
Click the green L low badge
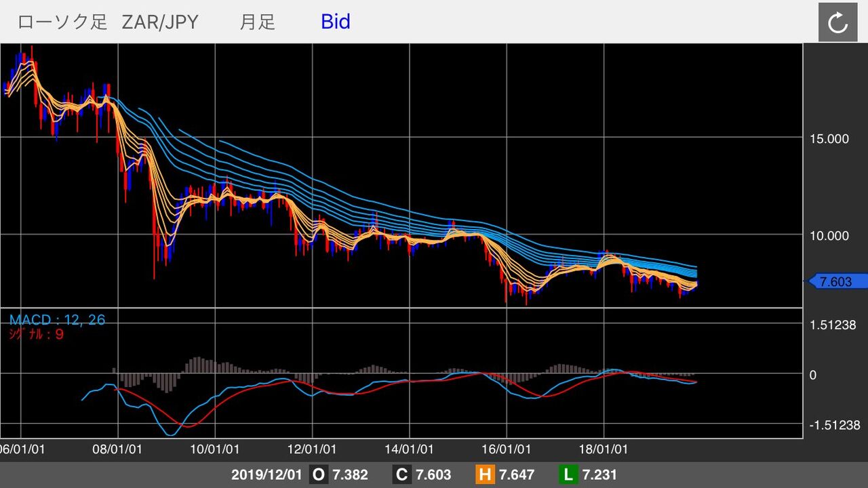tap(568, 475)
